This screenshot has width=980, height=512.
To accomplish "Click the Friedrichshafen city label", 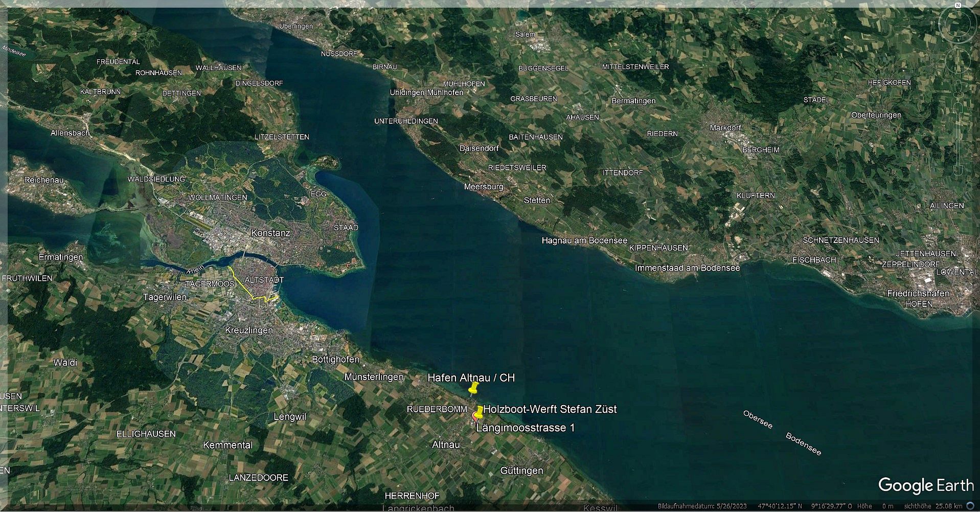I will 918,293.
